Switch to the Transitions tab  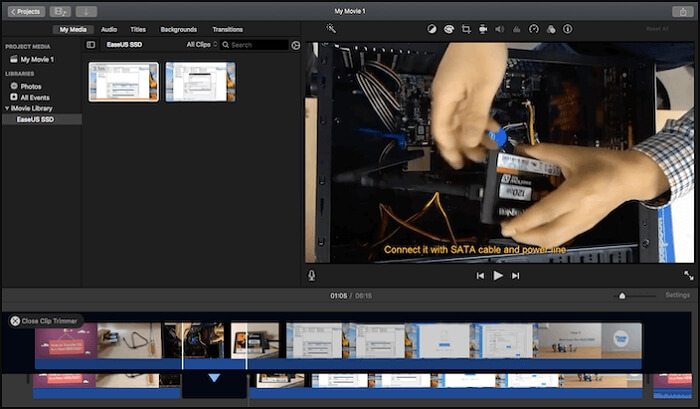(227, 29)
